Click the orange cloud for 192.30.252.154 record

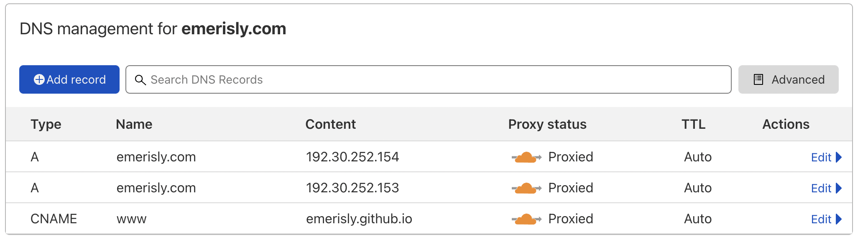[526, 157]
